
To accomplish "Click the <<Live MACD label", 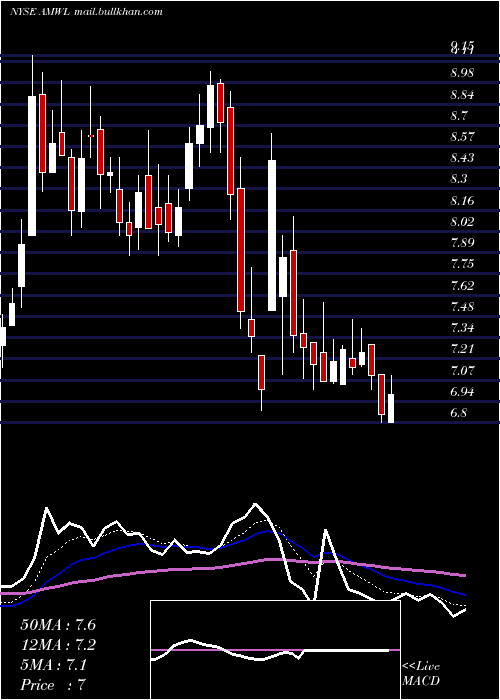I will pyautogui.click(x=421, y=674).
